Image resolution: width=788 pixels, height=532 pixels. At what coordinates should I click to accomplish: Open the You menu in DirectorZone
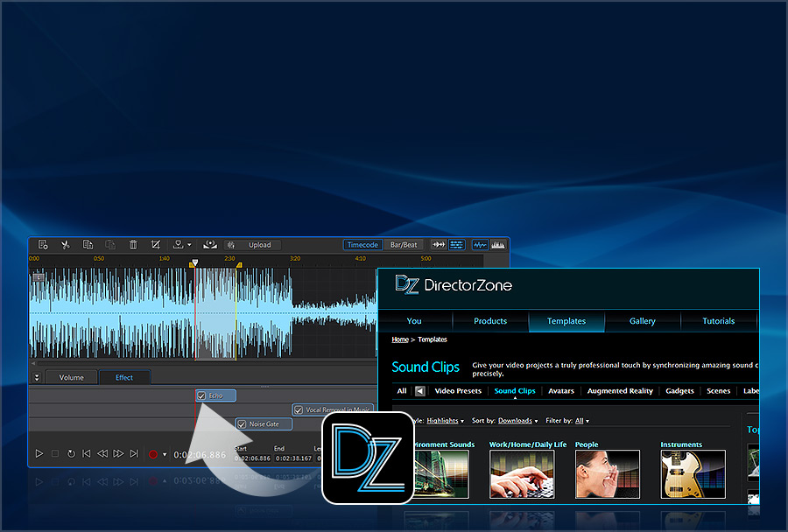coord(414,321)
